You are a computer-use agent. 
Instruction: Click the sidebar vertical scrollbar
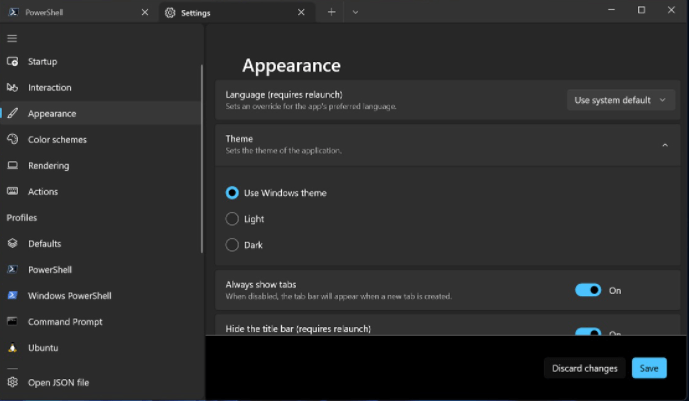(x=202, y=159)
